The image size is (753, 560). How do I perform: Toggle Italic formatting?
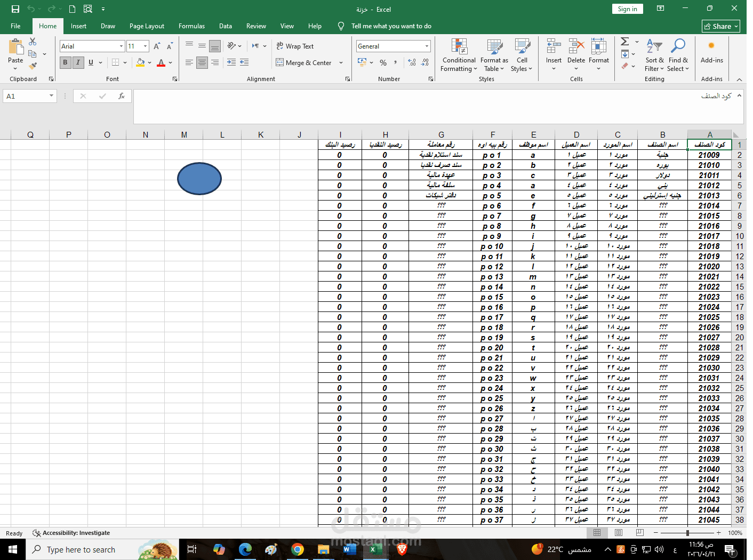[78, 62]
